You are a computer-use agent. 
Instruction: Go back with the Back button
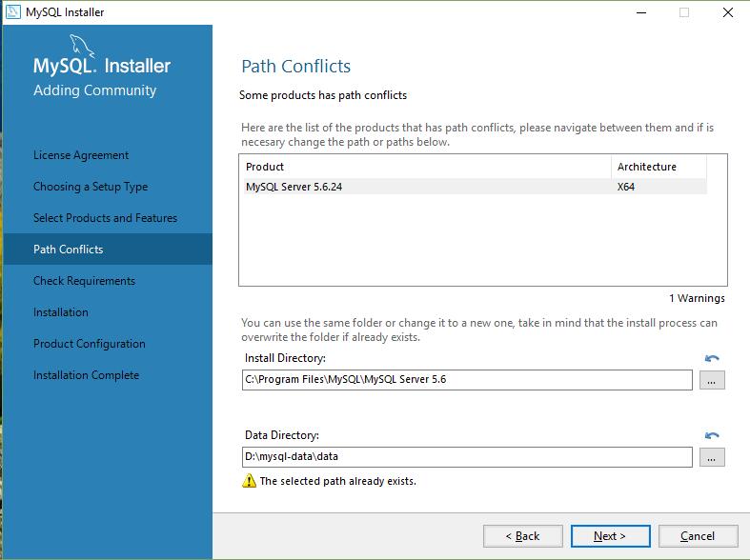click(x=522, y=536)
